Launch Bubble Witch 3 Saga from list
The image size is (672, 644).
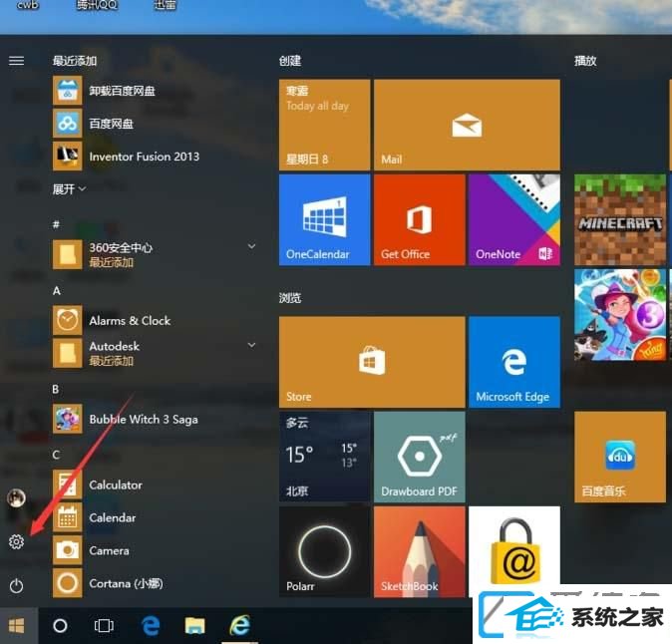point(156,419)
